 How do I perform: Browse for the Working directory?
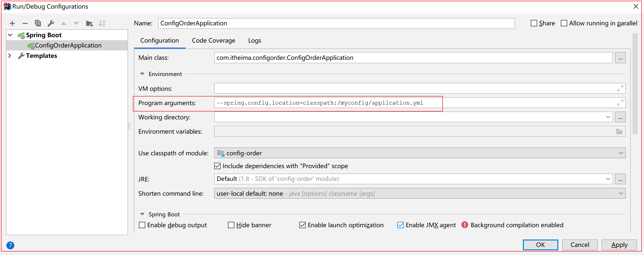(620, 117)
